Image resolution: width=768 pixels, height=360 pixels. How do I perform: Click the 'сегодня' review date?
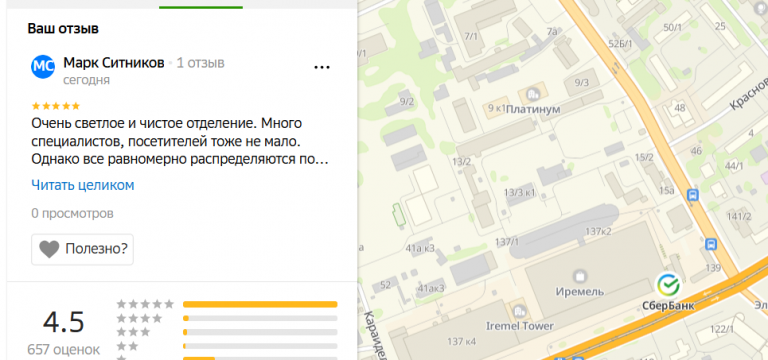coord(87,80)
